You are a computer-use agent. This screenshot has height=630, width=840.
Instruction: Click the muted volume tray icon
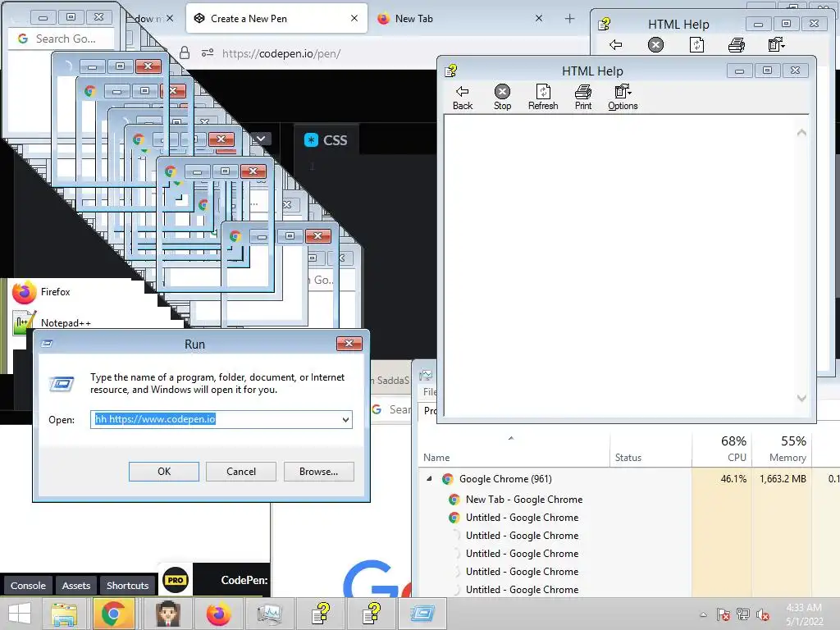coord(763,614)
